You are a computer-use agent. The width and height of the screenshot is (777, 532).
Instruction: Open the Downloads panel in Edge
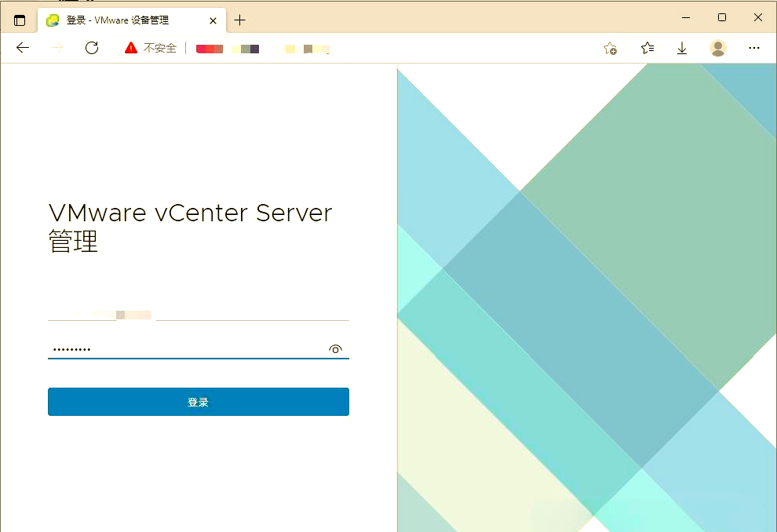(x=681, y=48)
